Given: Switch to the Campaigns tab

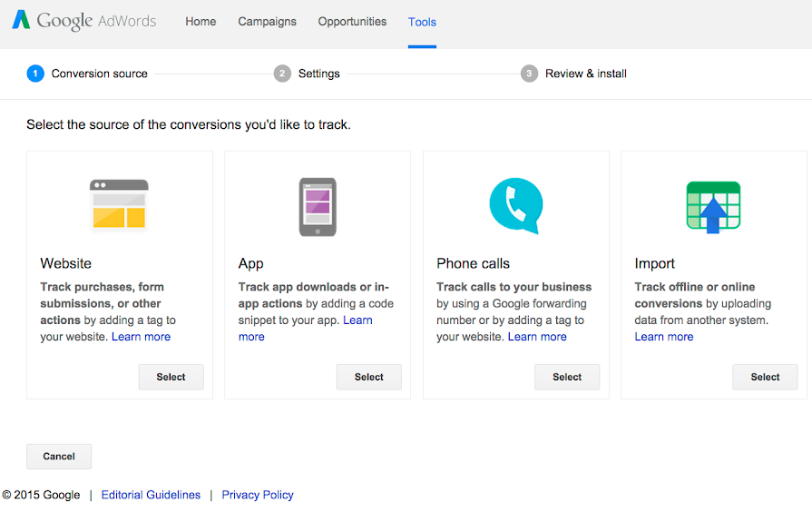Looking at the screenshot, I should [267, 22].
